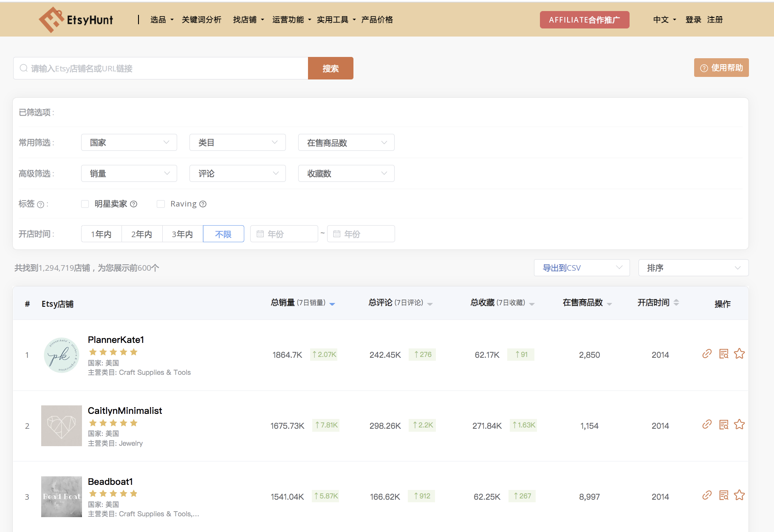Click help icon next to 标签

tap(40, 204)
